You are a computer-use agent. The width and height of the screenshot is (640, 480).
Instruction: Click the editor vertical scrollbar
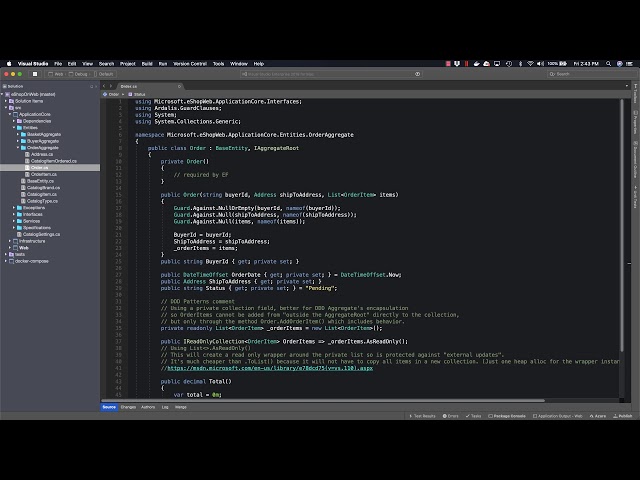click(622, 225)
